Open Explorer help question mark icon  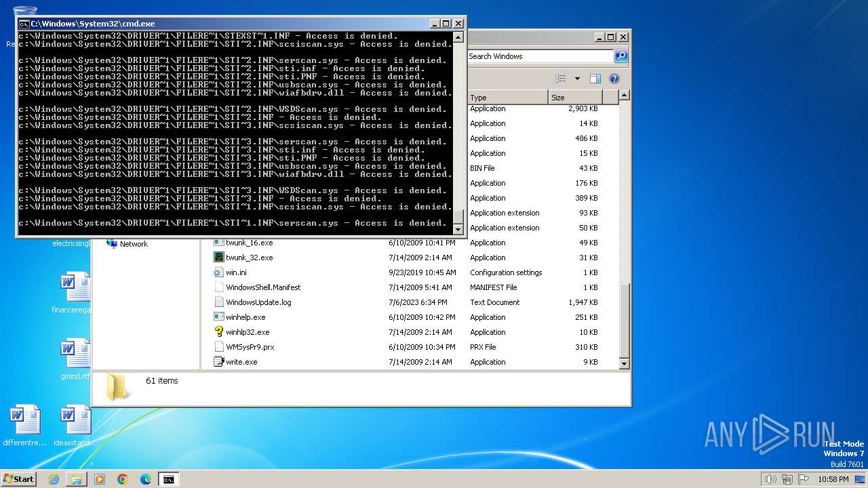click(614, 79)
